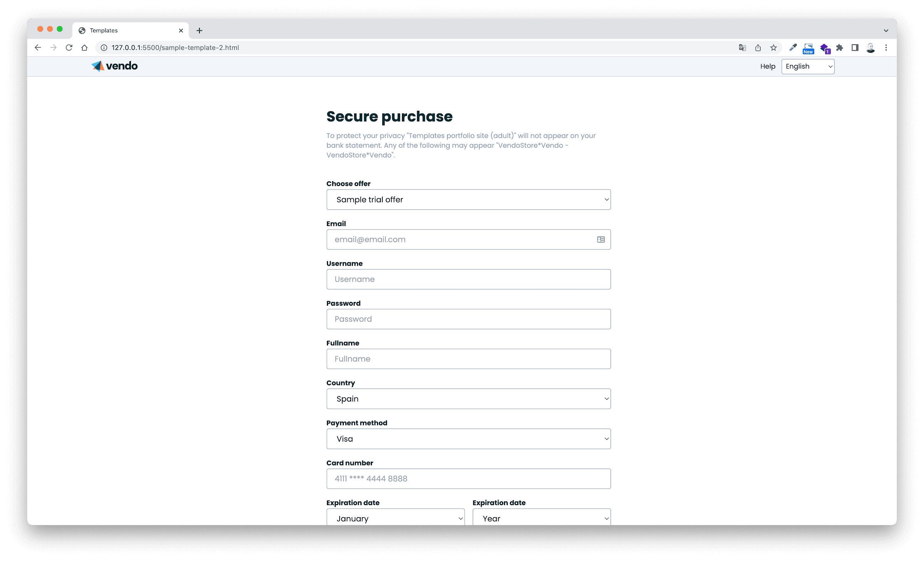
Task: Click the reload page icon
Action: point(69,47)
